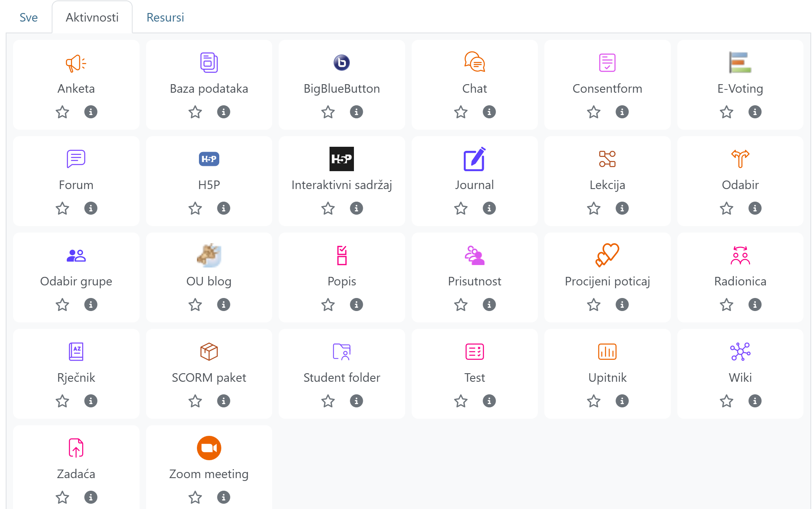Click the Student folder label
This screenshot has height=509, width=812.
342,378
